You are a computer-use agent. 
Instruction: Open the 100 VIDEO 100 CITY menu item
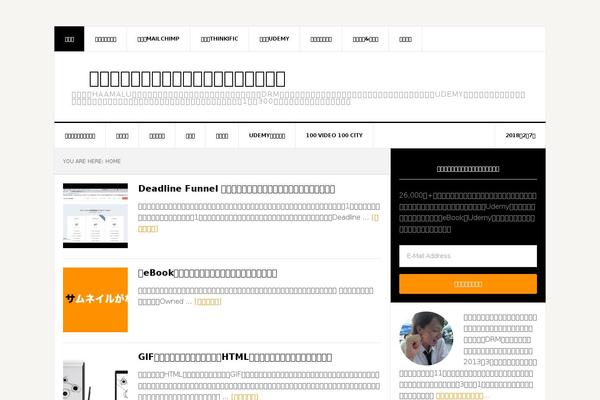point(334,136)
